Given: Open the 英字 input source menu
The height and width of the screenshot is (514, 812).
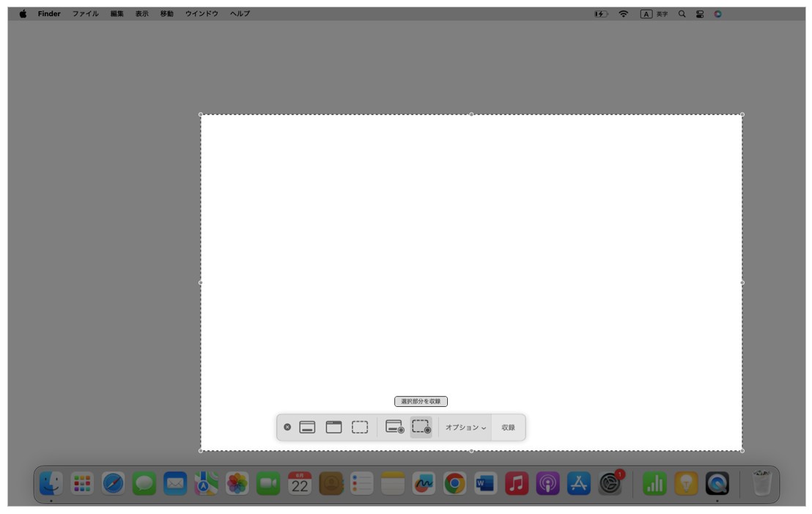Looking at the screenshot, I should pyautogui.click(x=654, y=14).
